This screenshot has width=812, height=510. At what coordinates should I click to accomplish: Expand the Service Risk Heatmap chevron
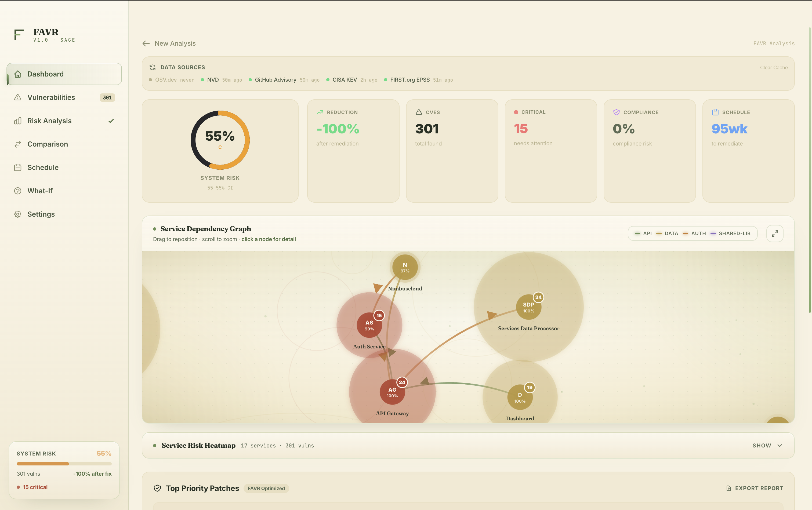click(x=780, y=446)
